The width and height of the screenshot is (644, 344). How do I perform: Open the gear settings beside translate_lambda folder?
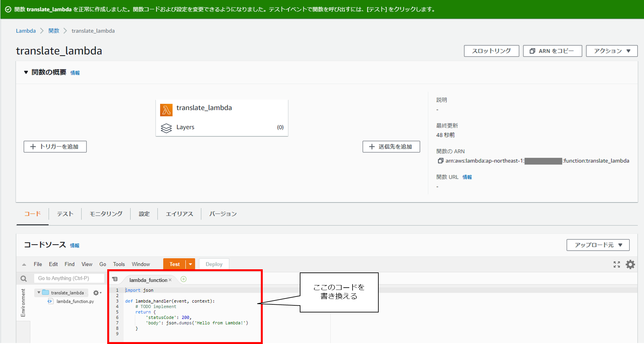(96, 293)
